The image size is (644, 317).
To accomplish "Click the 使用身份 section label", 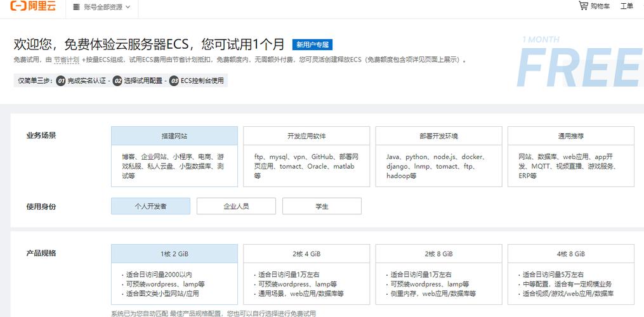I will pos(41,207).
